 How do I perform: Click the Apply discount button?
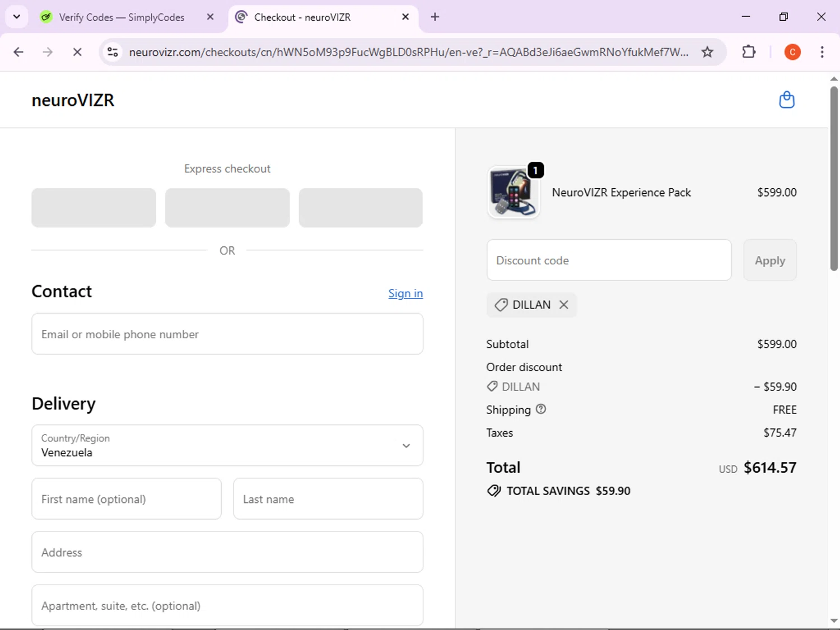click(769, 260)
